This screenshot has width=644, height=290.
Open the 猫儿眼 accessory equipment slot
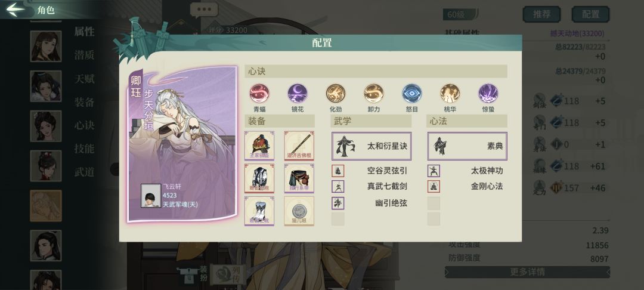(x=299, y=211)
